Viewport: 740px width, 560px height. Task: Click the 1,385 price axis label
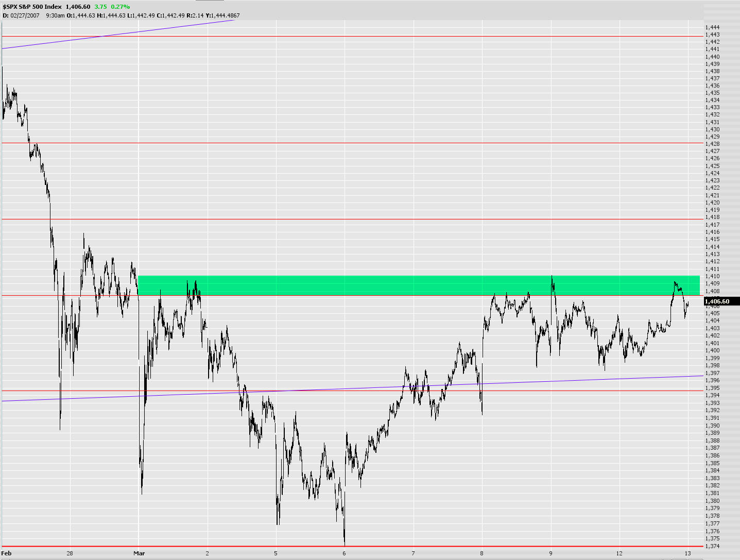[712, 463]
